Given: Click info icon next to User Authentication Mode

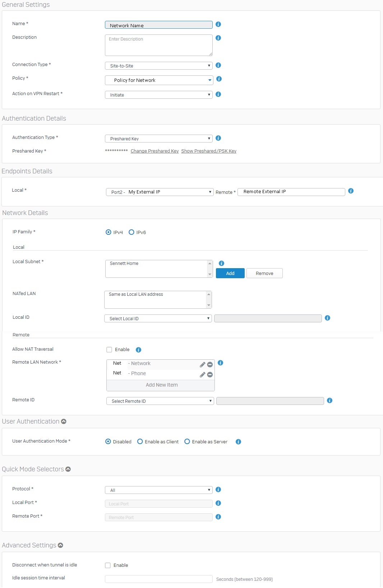Looking at the screenshot, I should pos(238,442).
